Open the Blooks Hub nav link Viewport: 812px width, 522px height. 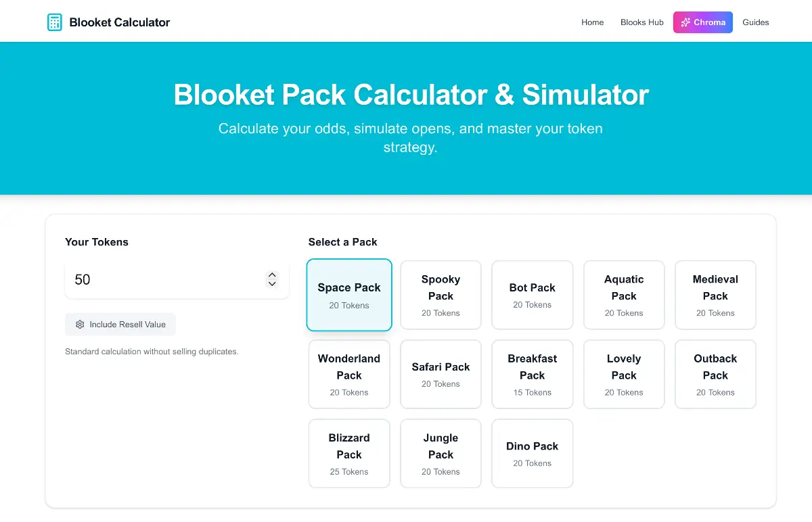(642, 22)
